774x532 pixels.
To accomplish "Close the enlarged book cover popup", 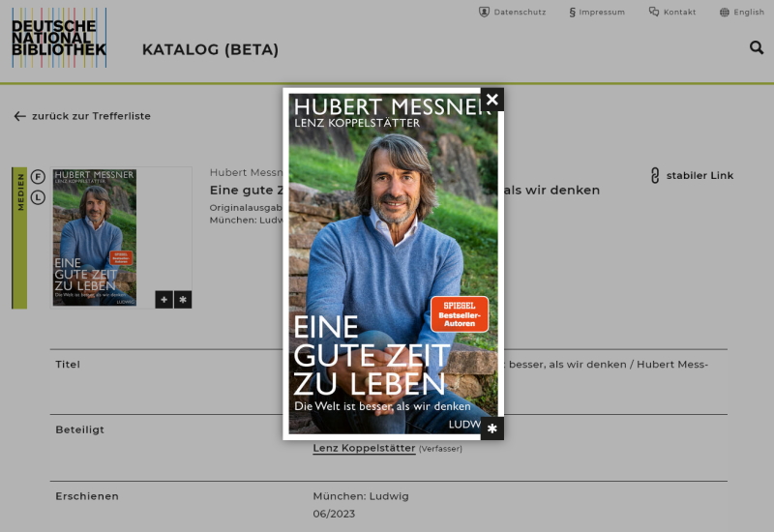I will (x=492, y=100).
